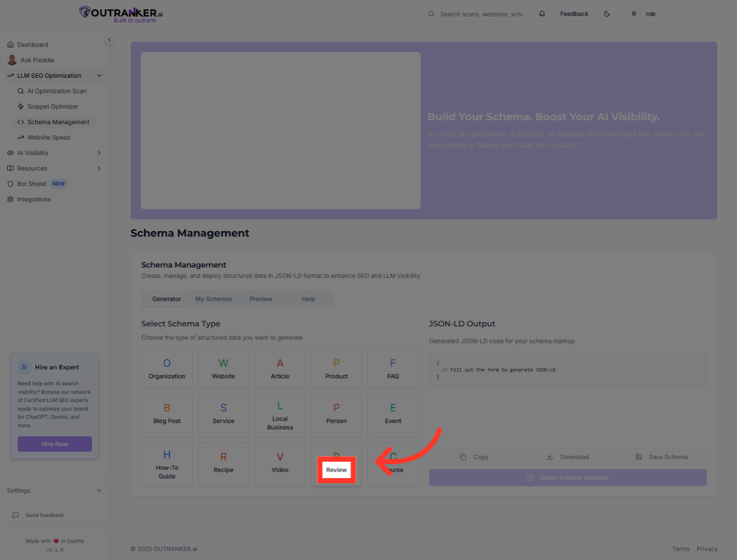This screenshot has width=737, height=560.
Task: Select the Article schema type
Action: (280, 369)
